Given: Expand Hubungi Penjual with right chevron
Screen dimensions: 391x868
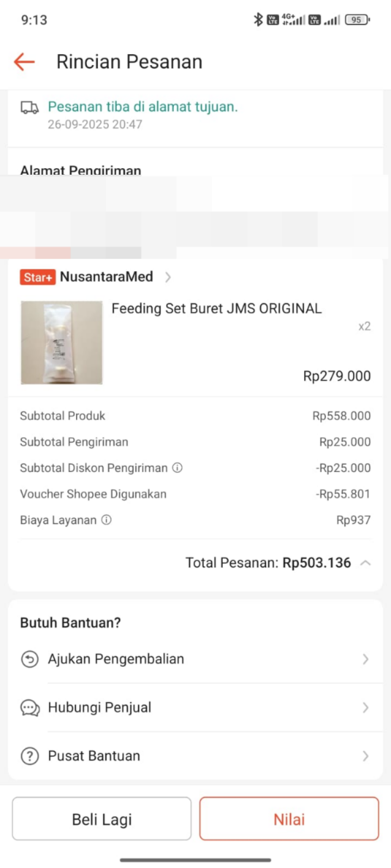Looking at the screenshot, I should 365,707.
